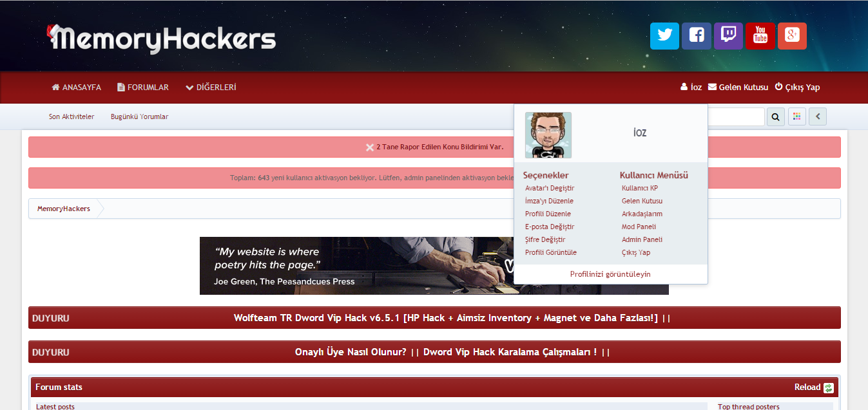Select Avatar'ı Değiştir option
The height and width of the screenshot is (410, 868).
550,189
